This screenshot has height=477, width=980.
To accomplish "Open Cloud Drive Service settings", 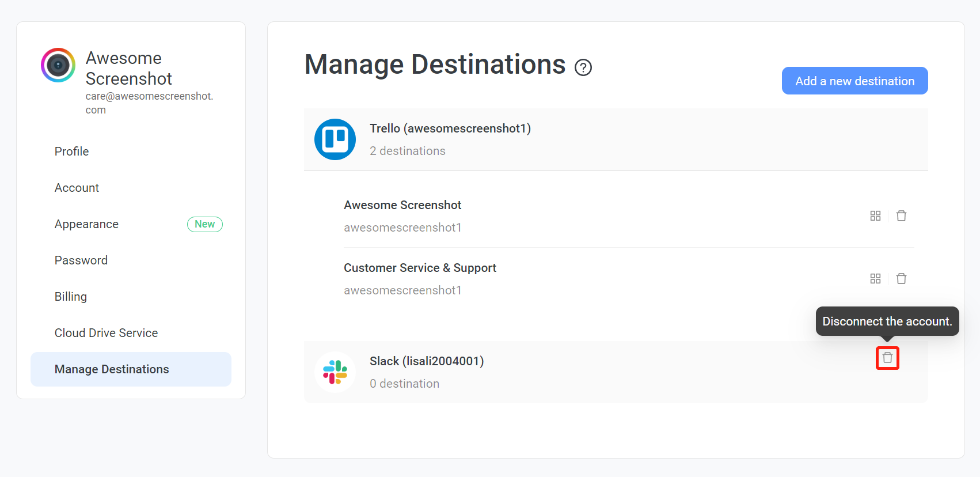I will coord(106,333).
